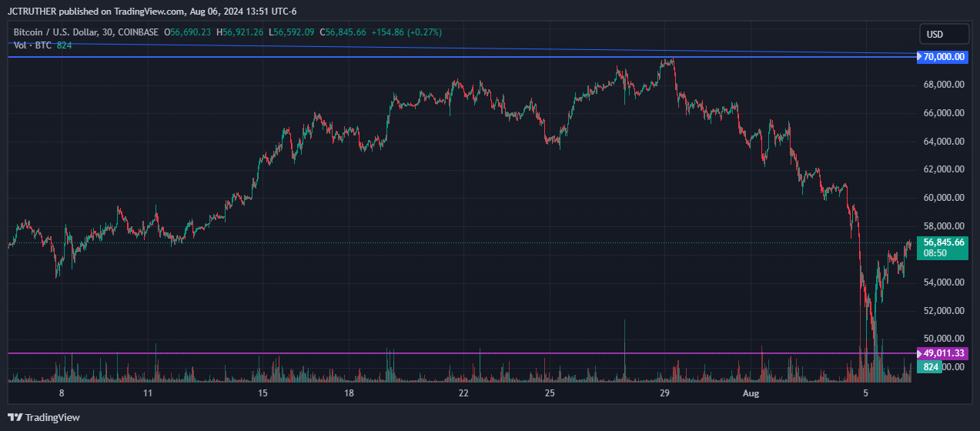The image size is (980, 431).
Task: Select the purple 49,011.33 price label
Action: (x=944, y=353)
